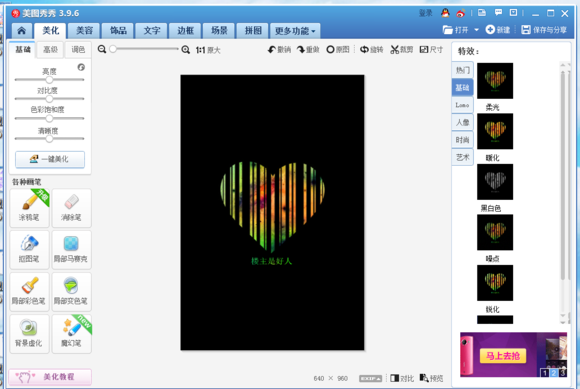Open the 拼图 tab

pyautogui.click(x=253, y=30)
